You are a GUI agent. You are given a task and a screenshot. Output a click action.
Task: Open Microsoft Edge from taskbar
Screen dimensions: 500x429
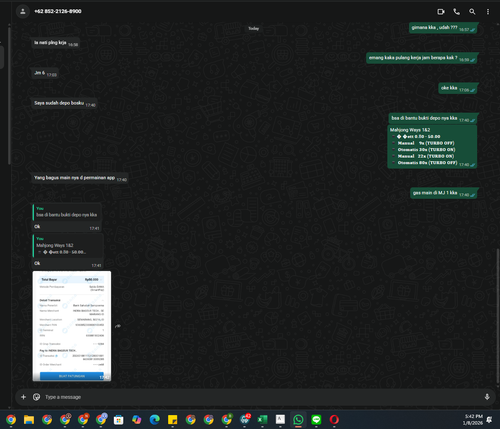pyautogui.click(x=154, y=420)
